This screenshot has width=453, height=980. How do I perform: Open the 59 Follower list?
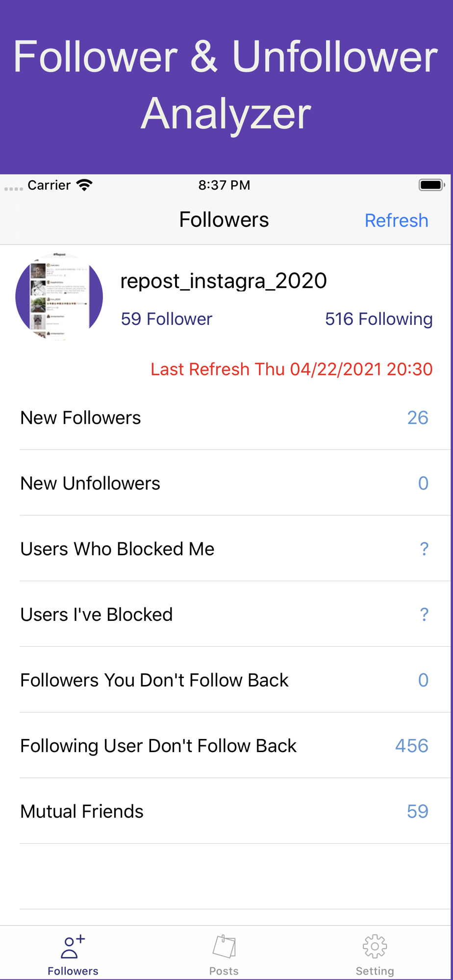coord(167,319)
